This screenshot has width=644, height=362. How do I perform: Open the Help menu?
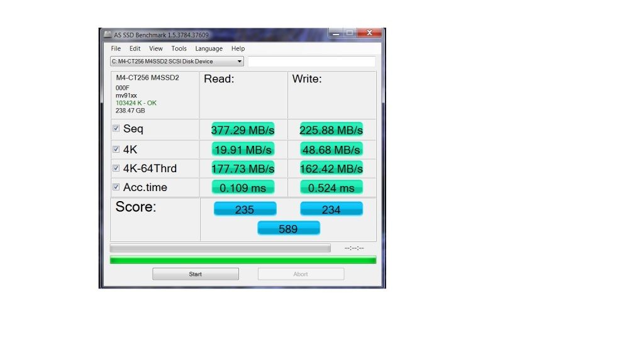click(238, 48)
